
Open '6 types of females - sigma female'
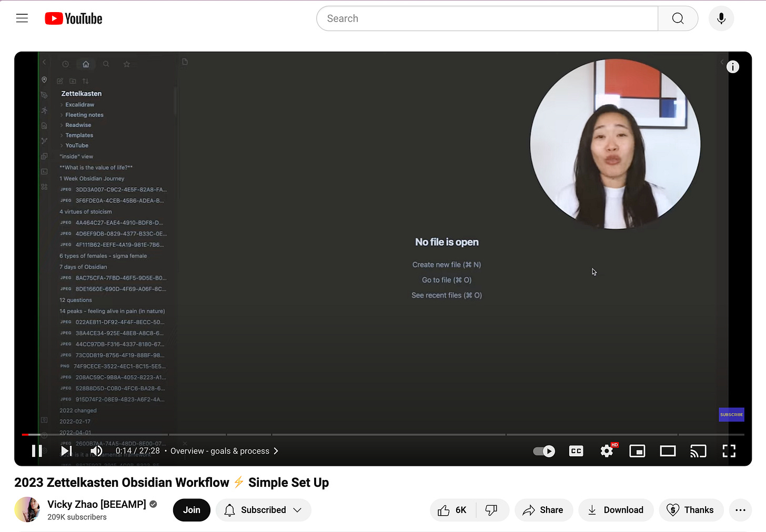coord(103,256)
